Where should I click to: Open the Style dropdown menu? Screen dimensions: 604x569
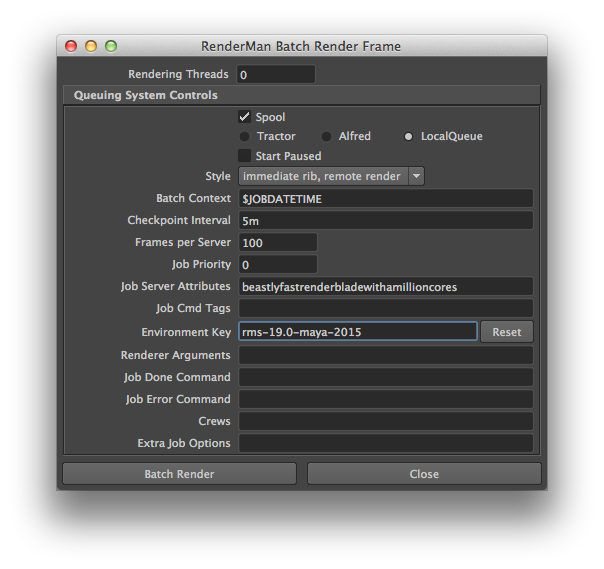click(331, 176)
